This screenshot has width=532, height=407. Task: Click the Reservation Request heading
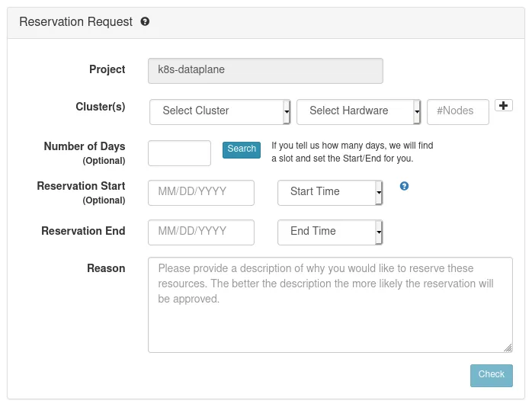75,21
